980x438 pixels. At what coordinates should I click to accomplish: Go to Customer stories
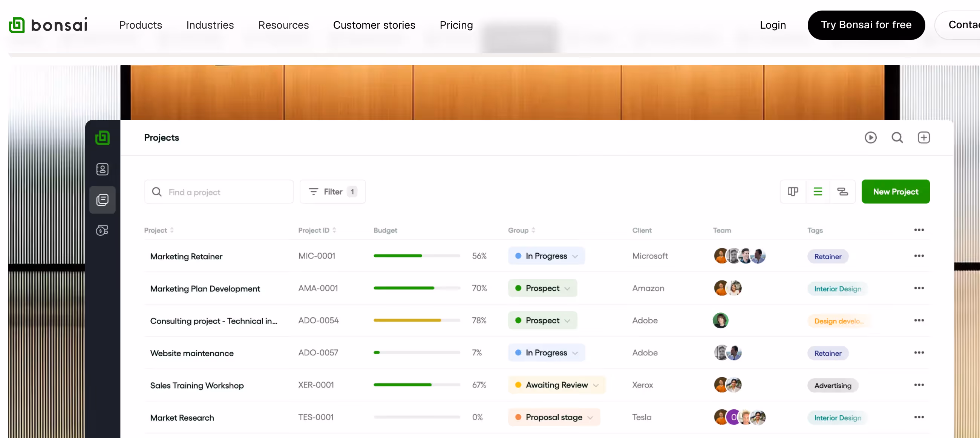374,25
